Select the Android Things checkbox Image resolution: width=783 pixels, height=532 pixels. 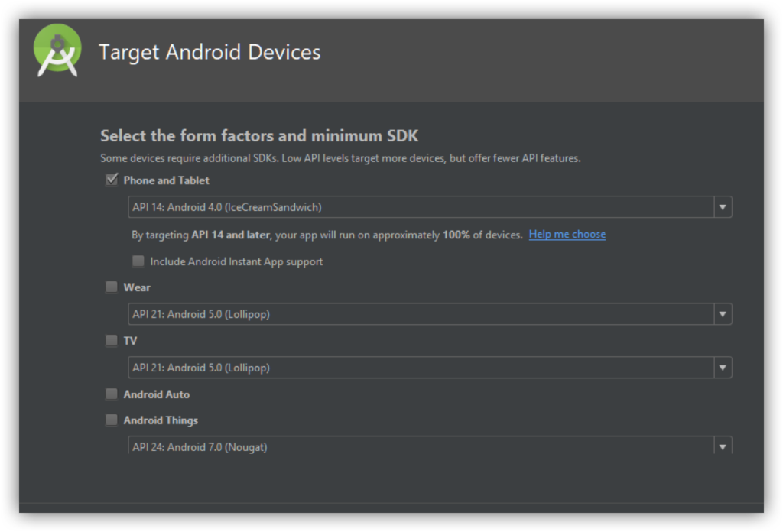point(112,420)
